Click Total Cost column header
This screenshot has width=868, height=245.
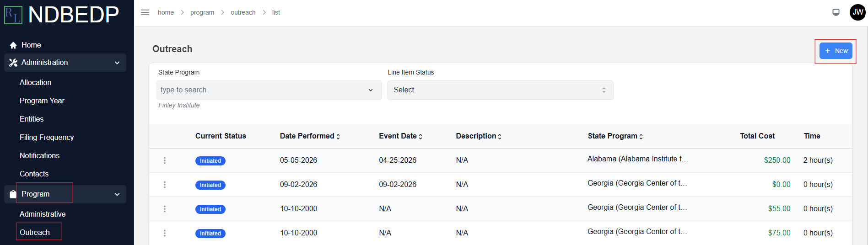[x=757, y=136]
